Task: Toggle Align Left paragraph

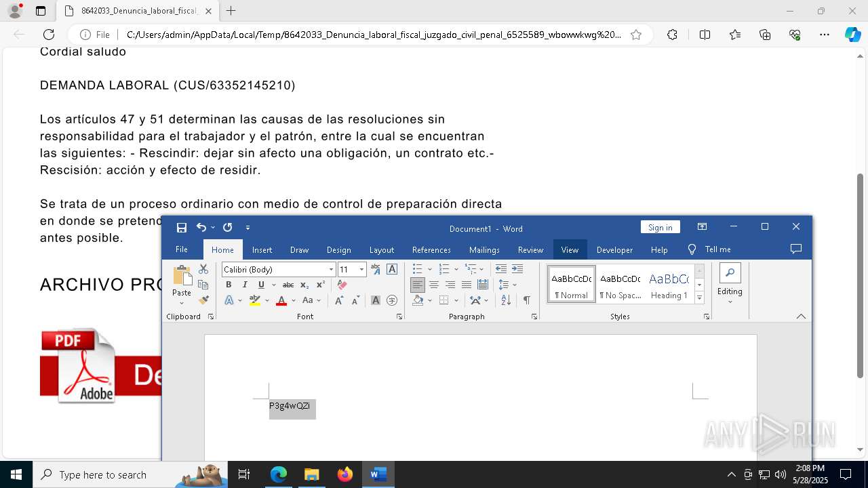Action: tap(418, 285)
